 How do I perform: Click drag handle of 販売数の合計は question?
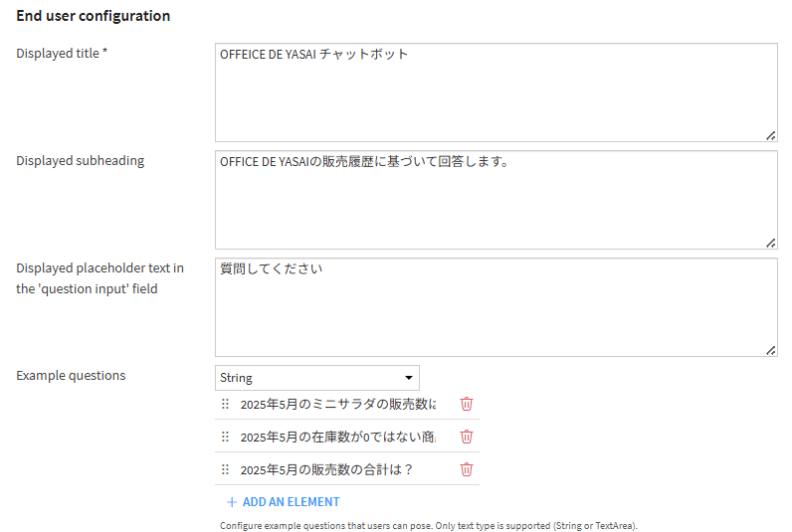pos(225,469)
